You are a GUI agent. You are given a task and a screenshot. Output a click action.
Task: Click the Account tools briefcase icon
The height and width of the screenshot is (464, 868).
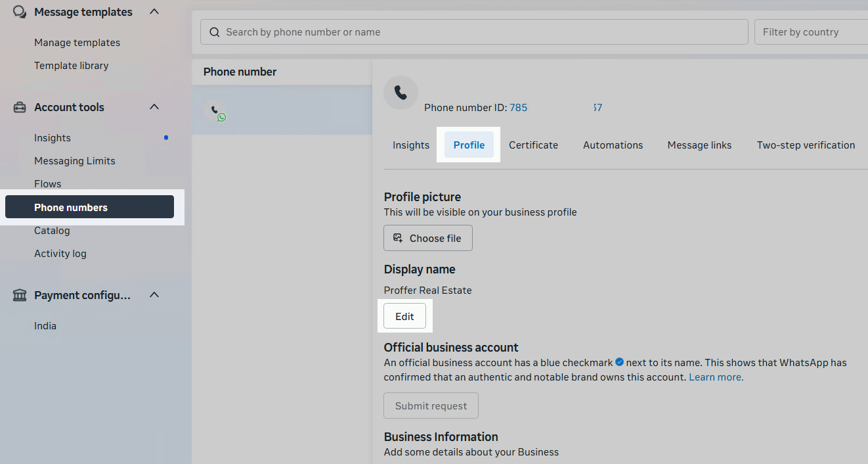(x=20, y=107)
